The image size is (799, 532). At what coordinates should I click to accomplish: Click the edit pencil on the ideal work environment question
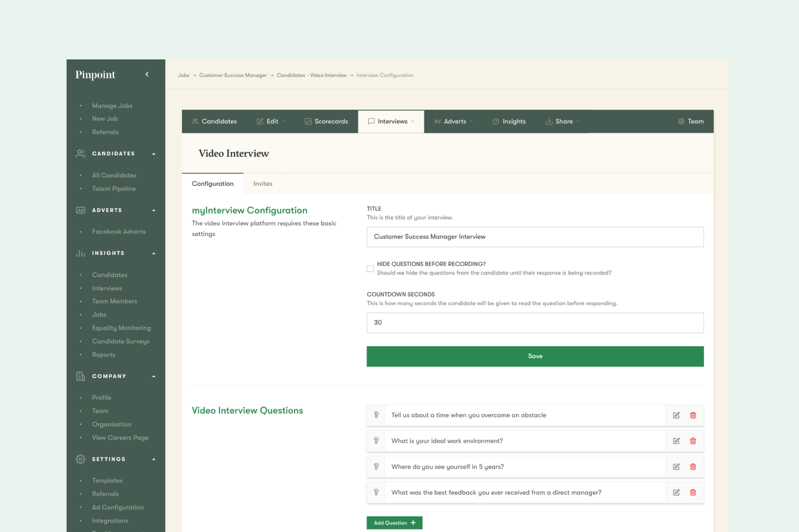(x=676, y=441)
